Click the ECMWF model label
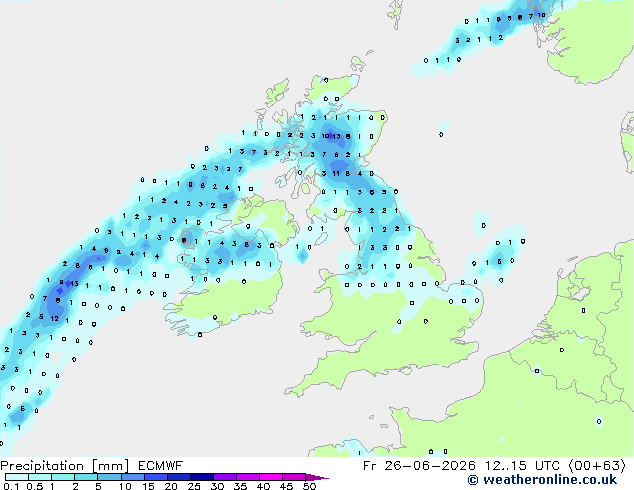 click(x=161, y=466)
